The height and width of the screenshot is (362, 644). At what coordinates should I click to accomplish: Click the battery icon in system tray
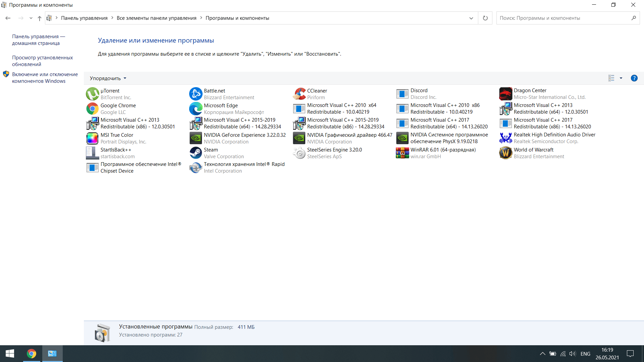(x=553, y=354)
